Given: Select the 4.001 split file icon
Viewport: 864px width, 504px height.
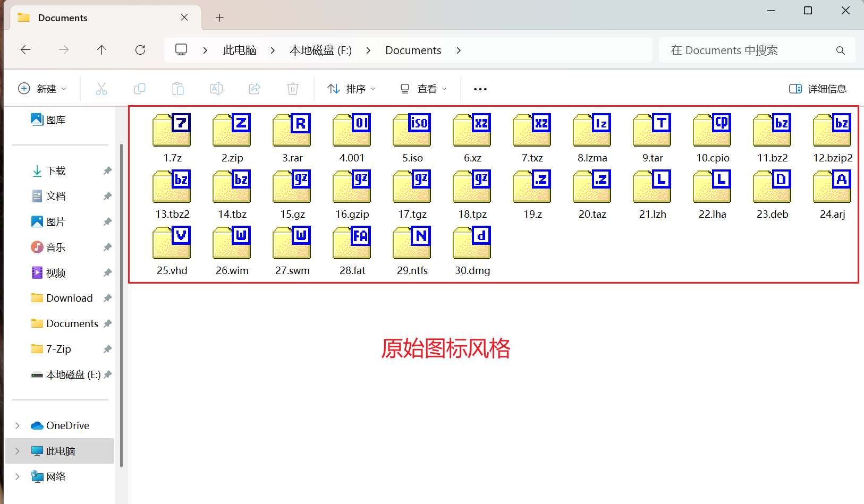Looking at the screenshot, I should 352,130.
